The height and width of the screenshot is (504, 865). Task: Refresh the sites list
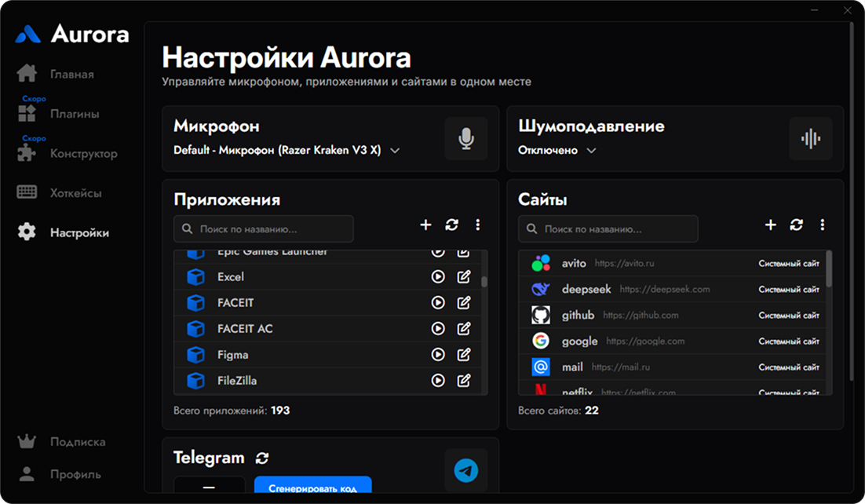pyautogui.click(x=796, y=225)
